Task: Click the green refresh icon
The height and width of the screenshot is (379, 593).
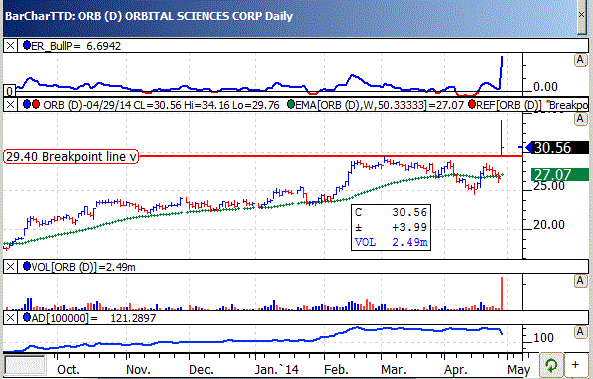Action: click(551, 365)
